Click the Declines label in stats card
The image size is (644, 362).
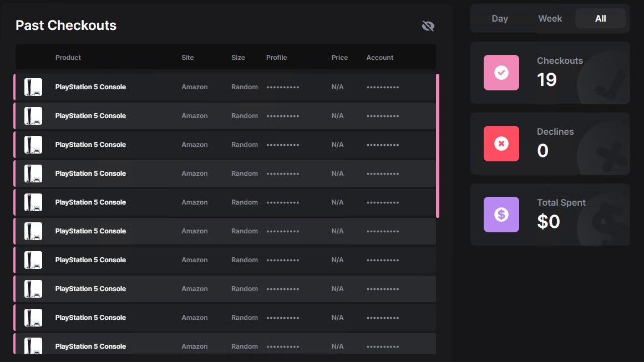point(555,132)
